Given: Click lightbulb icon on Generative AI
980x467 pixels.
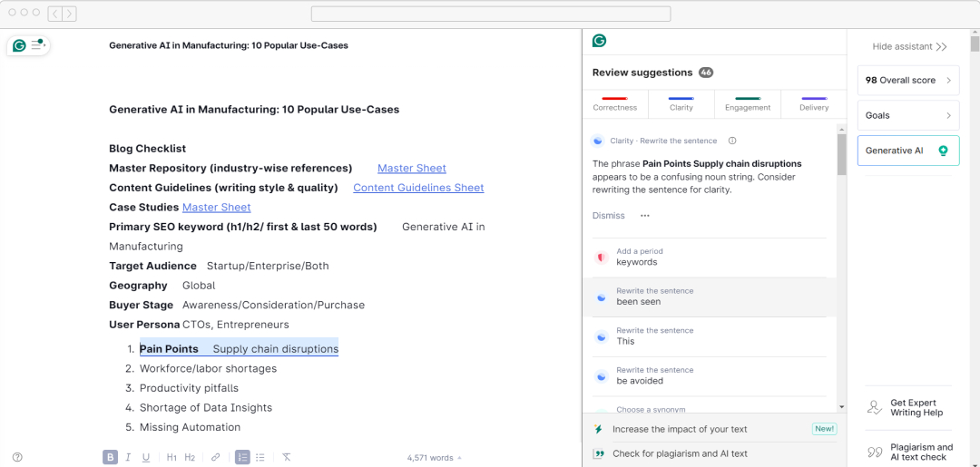Looking at the screenshot, I should point(943,151).
